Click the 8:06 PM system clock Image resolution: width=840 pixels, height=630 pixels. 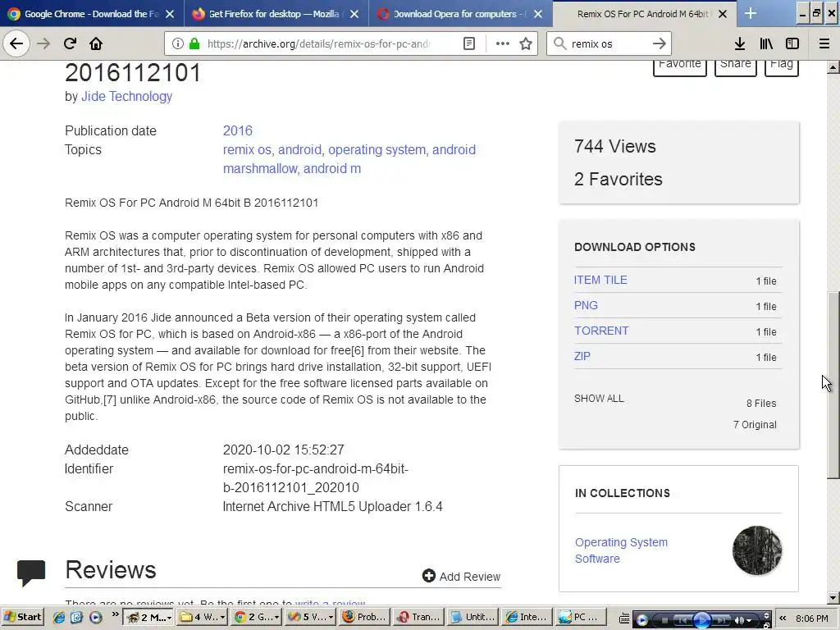812,619
